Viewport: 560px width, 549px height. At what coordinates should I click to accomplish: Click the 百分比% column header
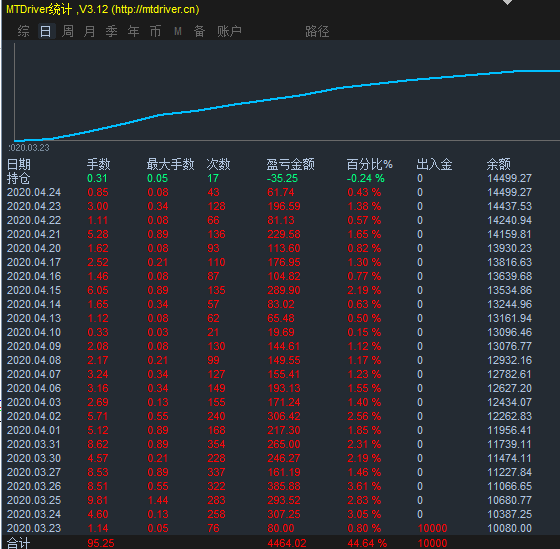click(x=370, y=164)
